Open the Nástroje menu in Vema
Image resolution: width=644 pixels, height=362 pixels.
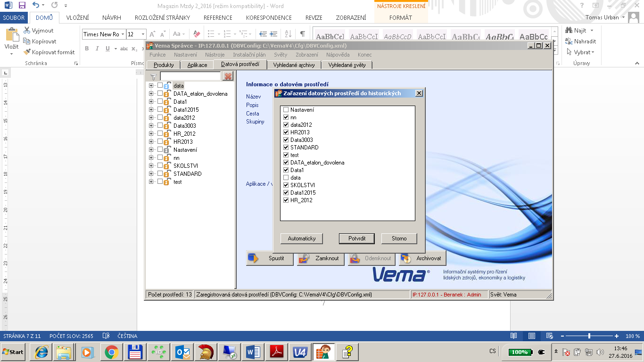(215, 55)
